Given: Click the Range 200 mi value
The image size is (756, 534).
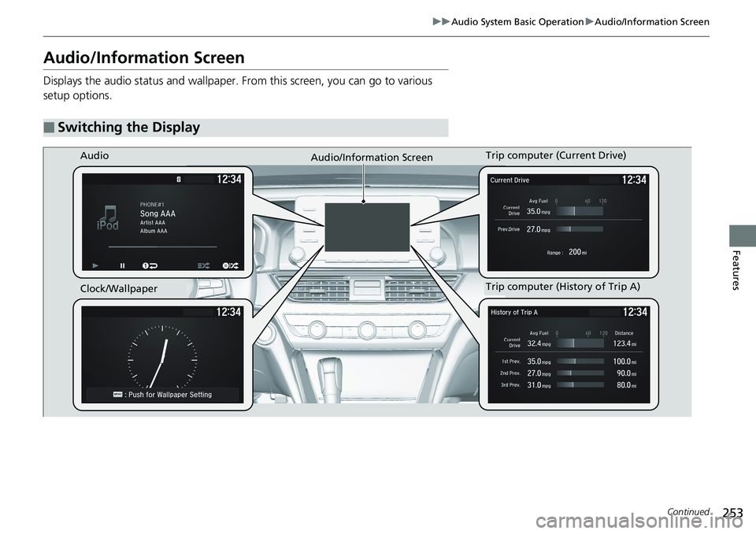Looking at the screenshot, I should [577, 252].
